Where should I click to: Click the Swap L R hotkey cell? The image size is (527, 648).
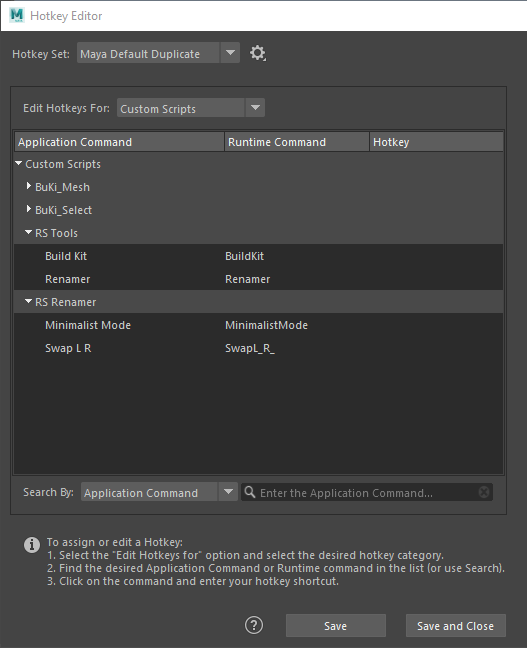(436, 348)
